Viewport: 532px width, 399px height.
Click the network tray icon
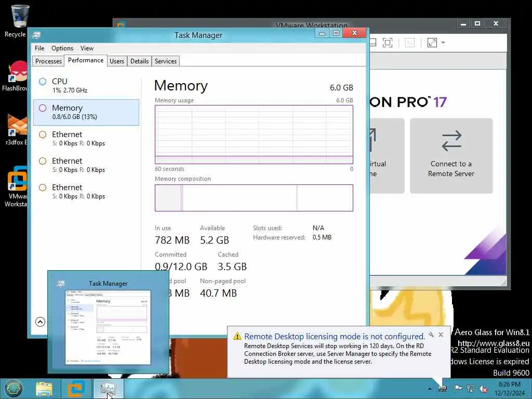tap(470, 389)
